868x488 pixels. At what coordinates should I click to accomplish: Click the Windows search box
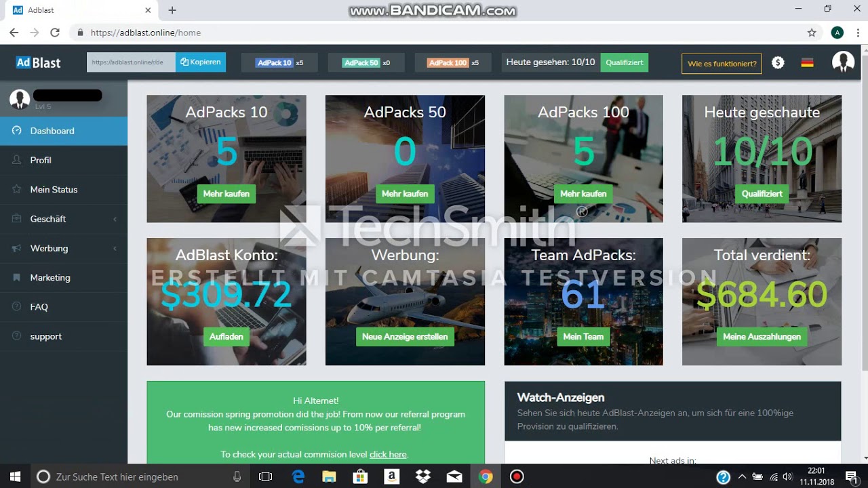point(139,476)
